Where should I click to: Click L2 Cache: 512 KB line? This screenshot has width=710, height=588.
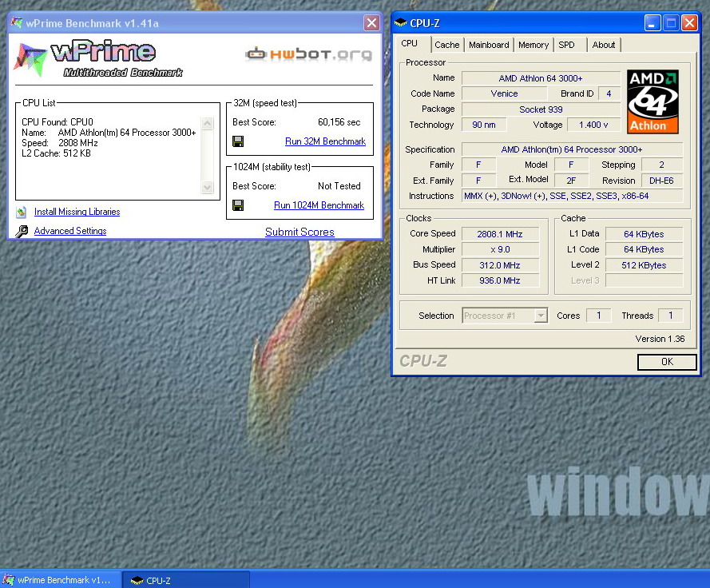56,153
